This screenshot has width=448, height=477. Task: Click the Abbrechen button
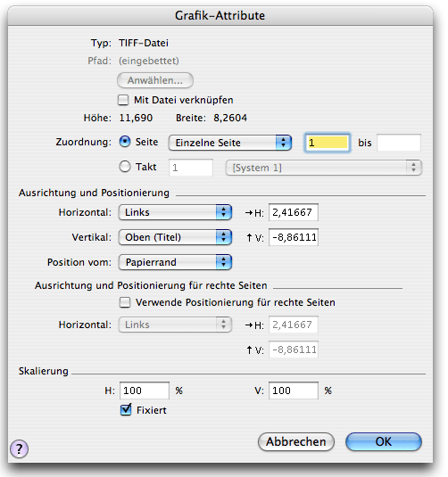296,441
